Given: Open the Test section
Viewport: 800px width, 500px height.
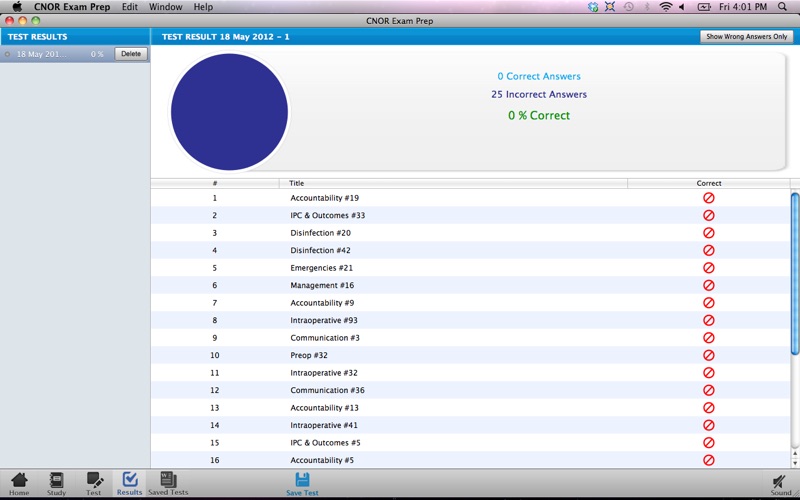Looking at the screenshot, I should coord(94,484).
